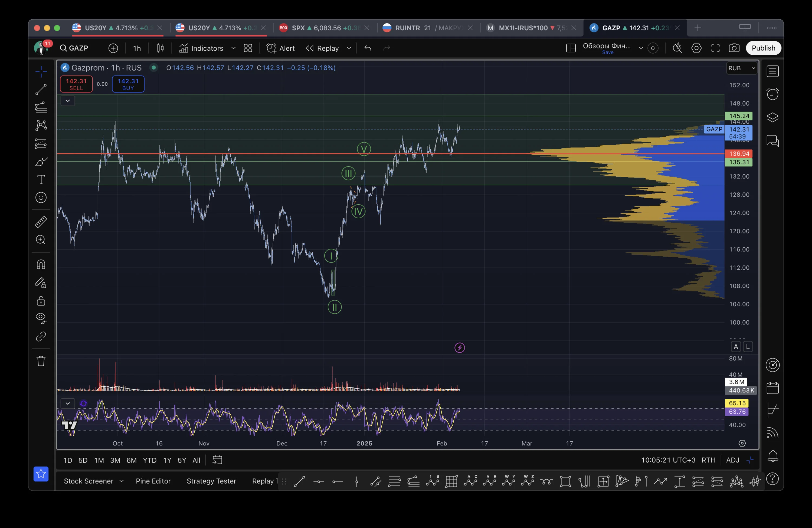
Task: Open the object tree layers panel
Action: 773,117
